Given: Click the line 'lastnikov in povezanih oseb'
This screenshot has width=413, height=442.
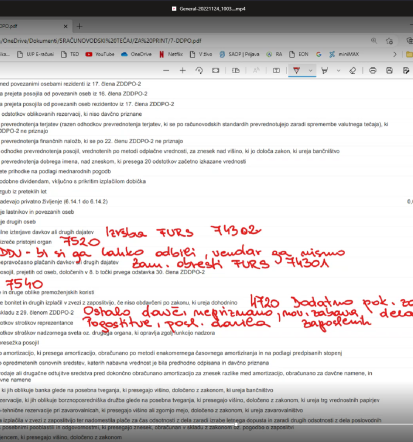Looking at the screenshot, I should pyautogui.click(x=37, y=212).
